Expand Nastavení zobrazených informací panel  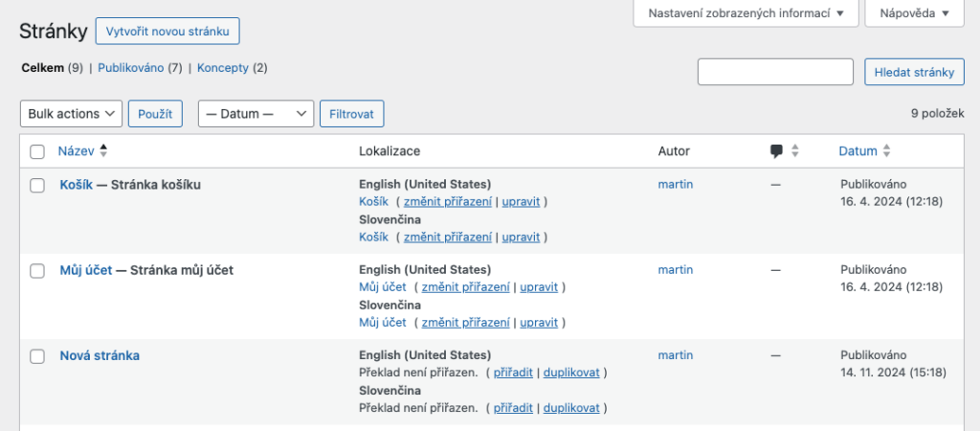[746, 13]
